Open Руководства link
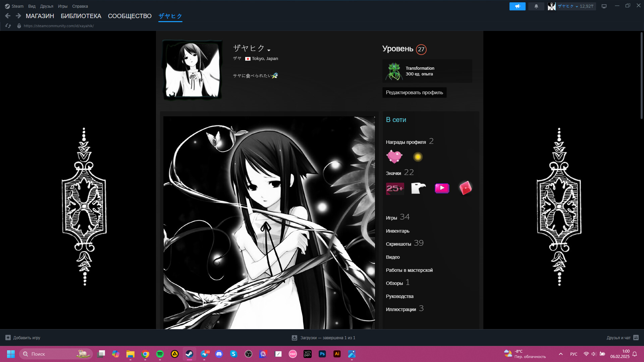Screen dimensions: 644x362 pos(399,296)
